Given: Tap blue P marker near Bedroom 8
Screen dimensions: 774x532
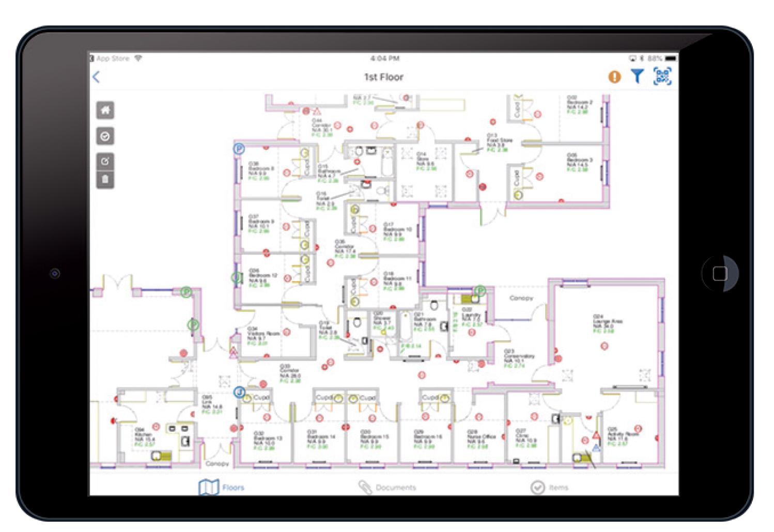Looking at the screenshot, I should [x=238, y=149].
